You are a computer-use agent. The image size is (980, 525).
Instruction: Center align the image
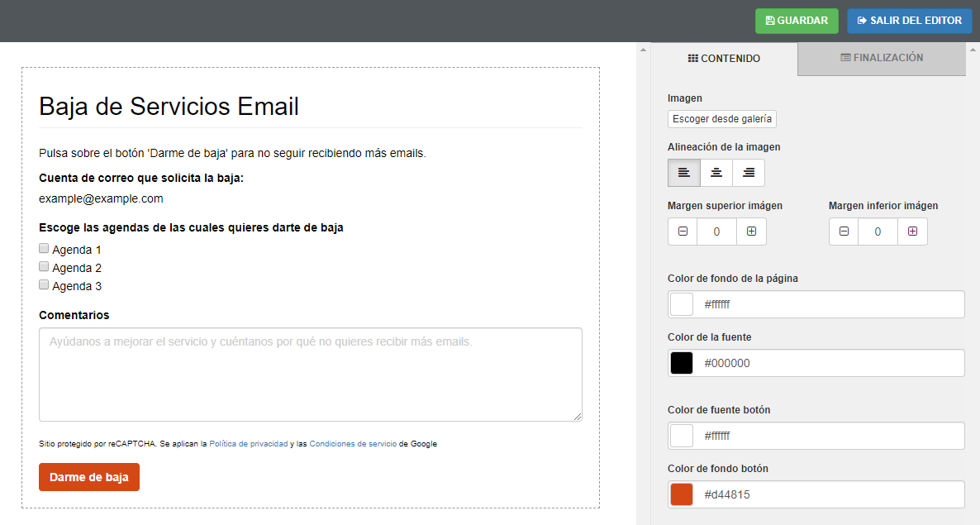[x=716, y=173]
